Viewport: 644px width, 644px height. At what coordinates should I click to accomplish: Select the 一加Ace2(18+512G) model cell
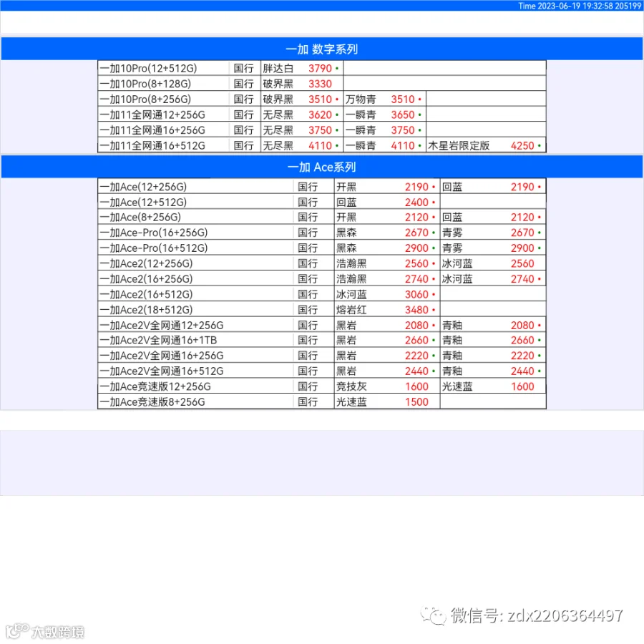pyautogui.click(x=195, y=310)
